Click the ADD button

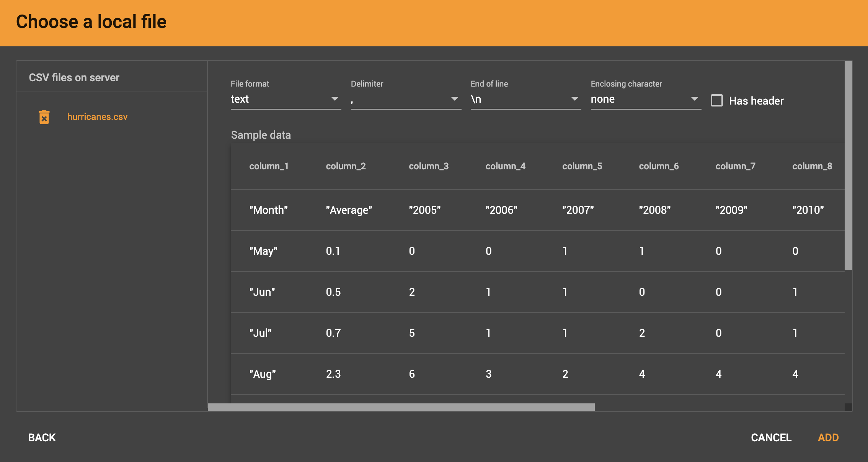click(828, 437)
